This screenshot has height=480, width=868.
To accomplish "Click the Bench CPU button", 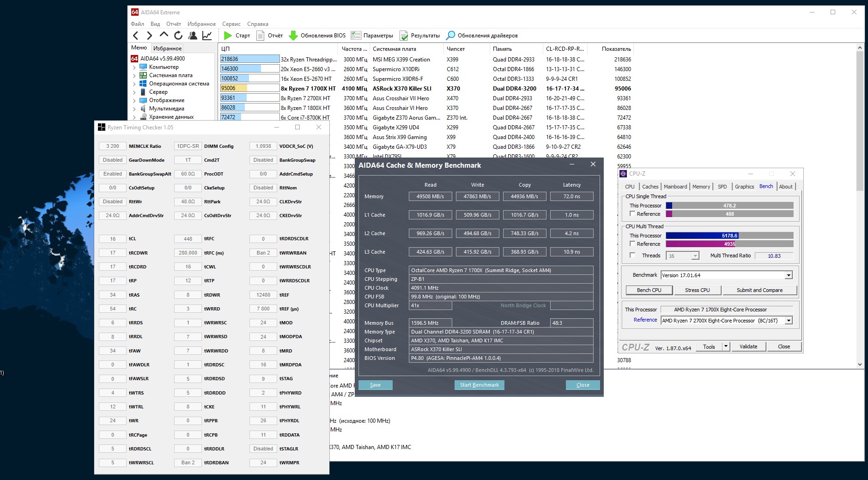I will pyautogui.click(x=649, y=290).
